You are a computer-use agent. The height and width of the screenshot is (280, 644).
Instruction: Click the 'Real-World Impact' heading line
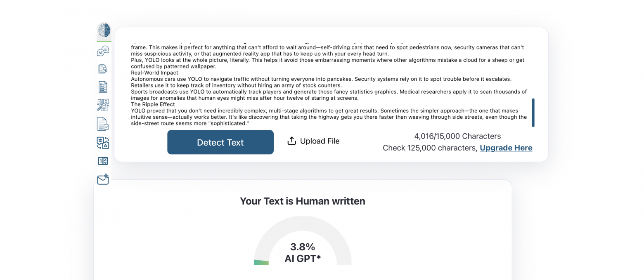click(x=154, y=73)
